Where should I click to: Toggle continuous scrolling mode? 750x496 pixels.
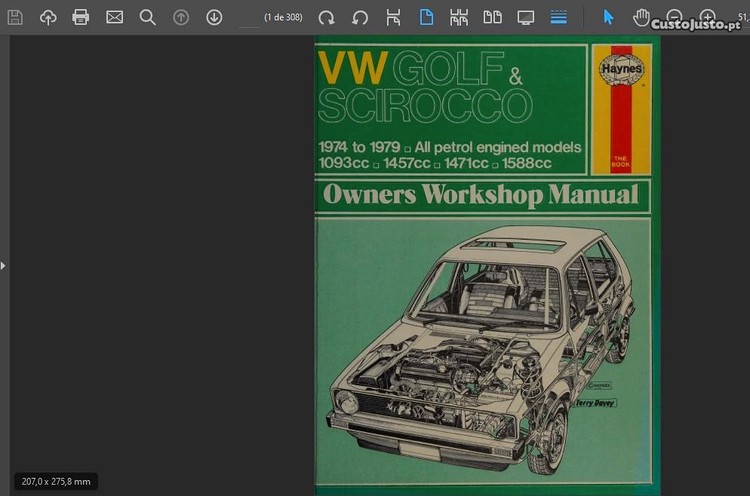click(x=559, y=17)
